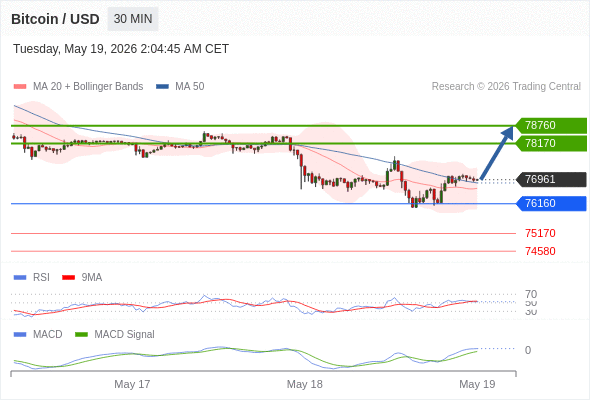Click the blue upward forecast arrow
Screen dimensions: 590x400
[x=497, y=153]
